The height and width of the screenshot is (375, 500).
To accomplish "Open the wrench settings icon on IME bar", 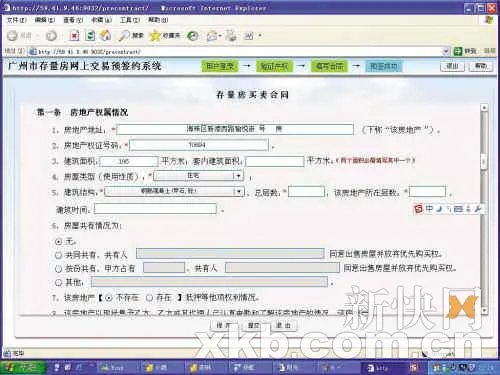I will pos(478,209).
